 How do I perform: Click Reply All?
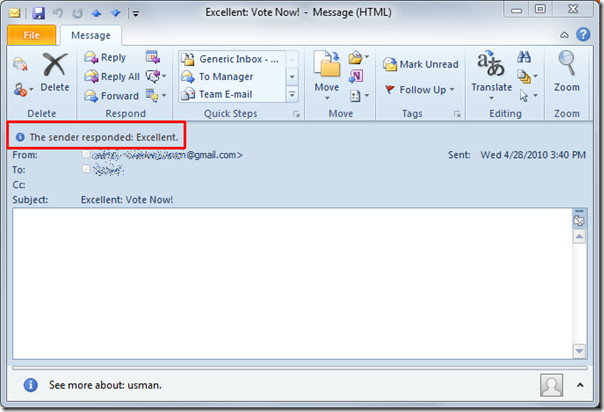pos(112,77)
